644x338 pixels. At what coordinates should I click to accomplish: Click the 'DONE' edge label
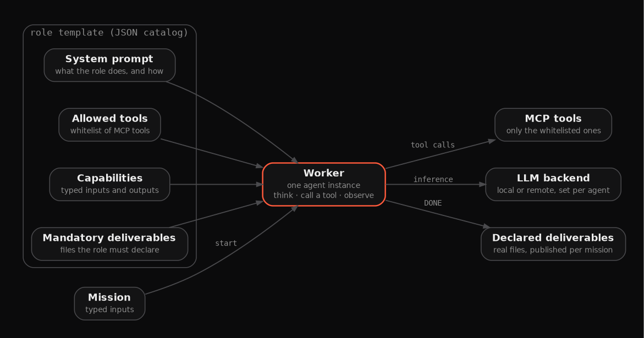pyautogui.click(x=433, y=203)
